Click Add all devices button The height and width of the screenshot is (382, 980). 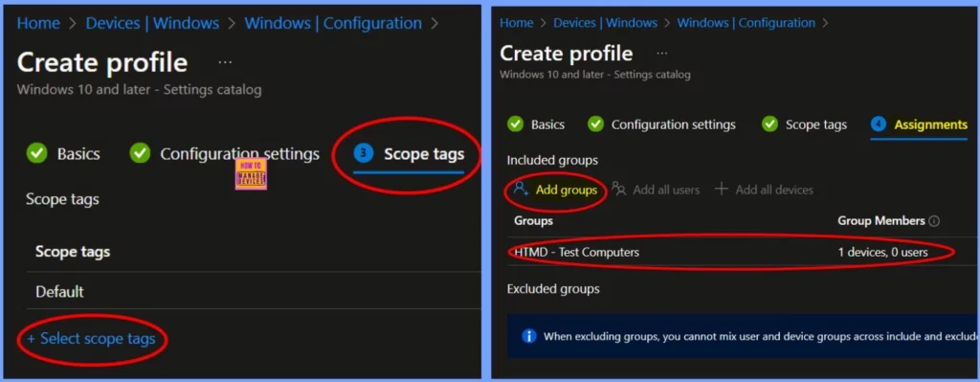click(764, 190)
